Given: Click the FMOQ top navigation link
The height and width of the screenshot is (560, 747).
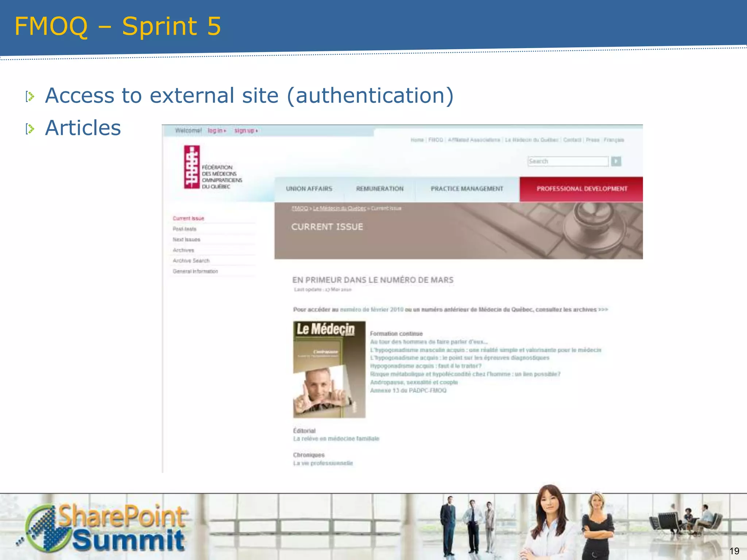Looking at the screenshot, I should [436, 140].
